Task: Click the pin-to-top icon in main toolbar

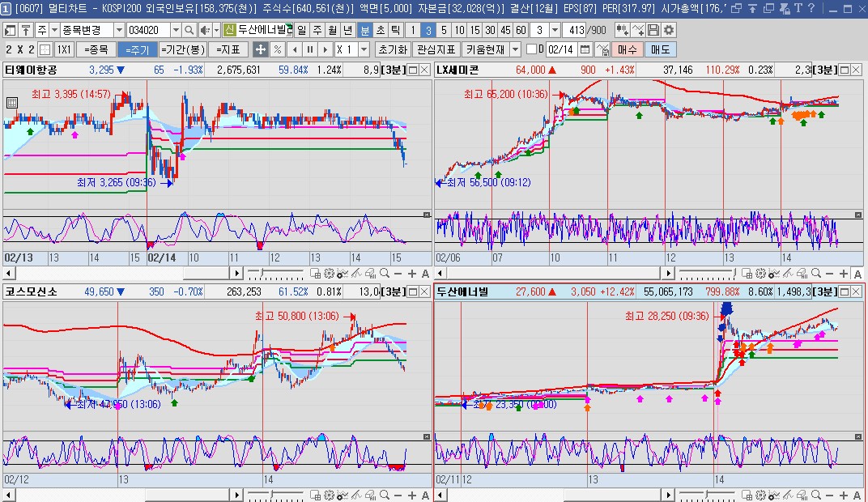Action: click(25, 30)
